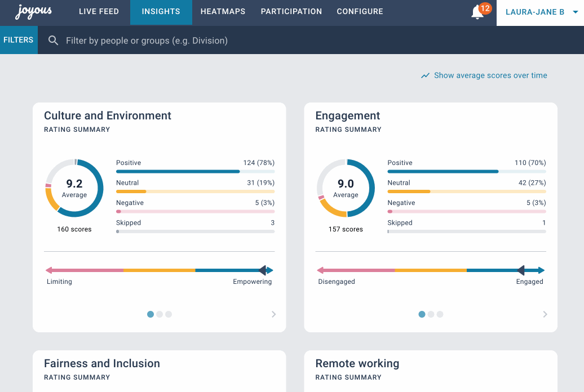Click the '124 (78%)' positive value

pos(259,163)
